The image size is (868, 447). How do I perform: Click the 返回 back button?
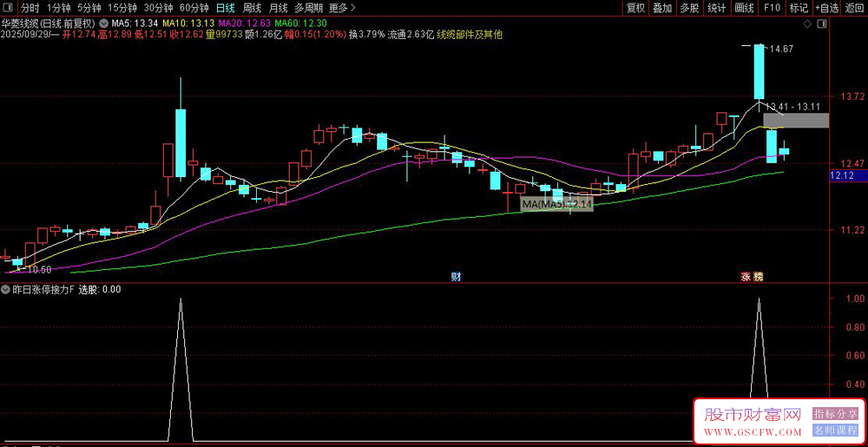tap(854, 8)
